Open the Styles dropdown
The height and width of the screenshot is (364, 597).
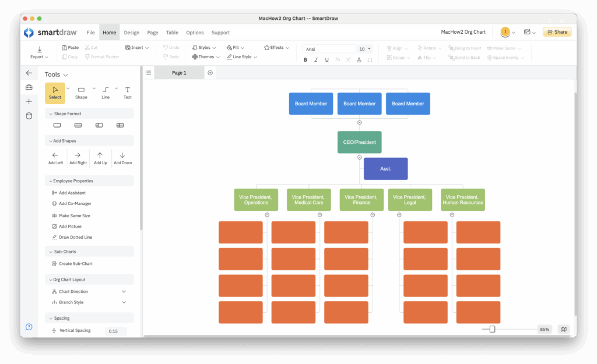pos(204,48)
